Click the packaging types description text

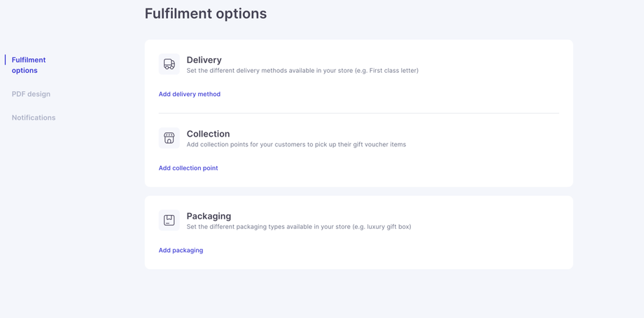pos(299,227)
